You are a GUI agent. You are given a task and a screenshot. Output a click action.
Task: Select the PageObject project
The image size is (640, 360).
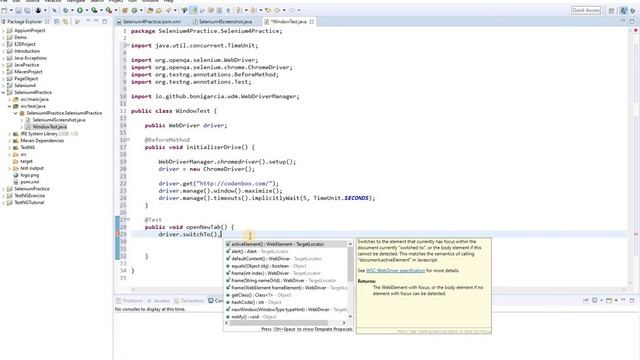tap(26, 79)
